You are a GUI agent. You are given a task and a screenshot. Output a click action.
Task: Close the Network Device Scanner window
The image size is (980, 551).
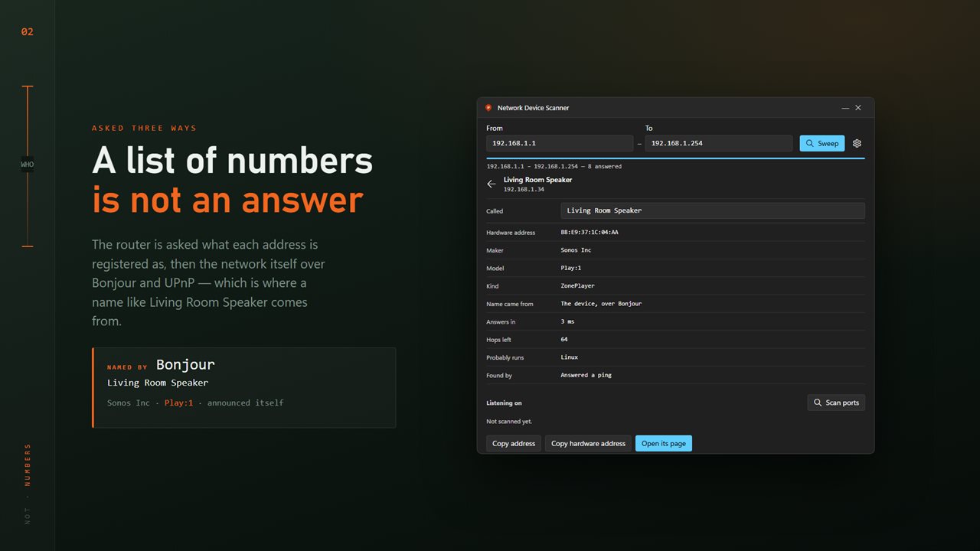tap(858, 108)
